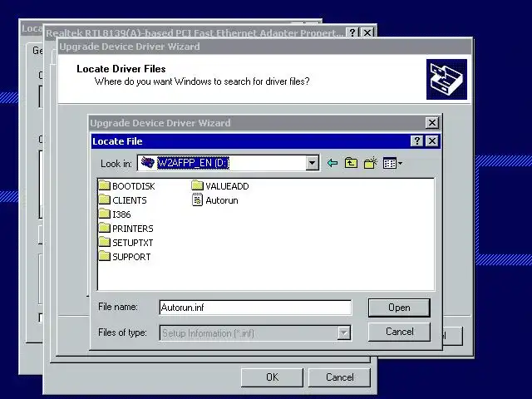Close the inner Upgrade Device Driver Wizard
This screenshot has height=399, width=532.
pyautogui.click(x=432, y=122)
